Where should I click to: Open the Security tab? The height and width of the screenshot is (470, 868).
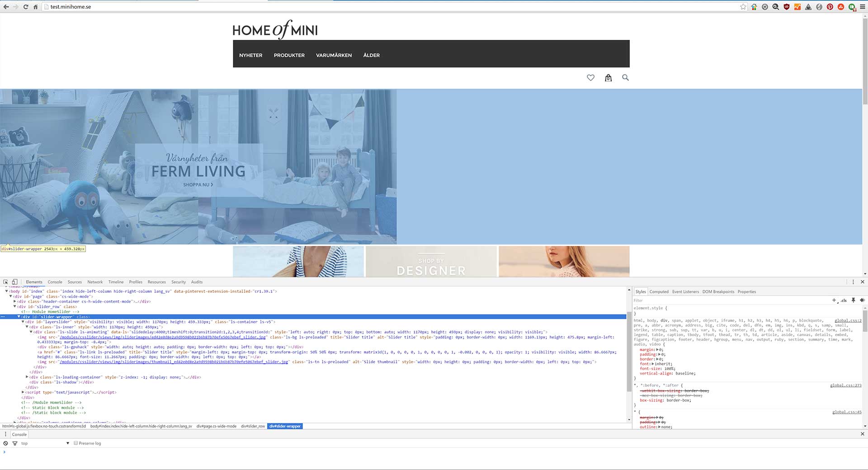coord(178,282)
